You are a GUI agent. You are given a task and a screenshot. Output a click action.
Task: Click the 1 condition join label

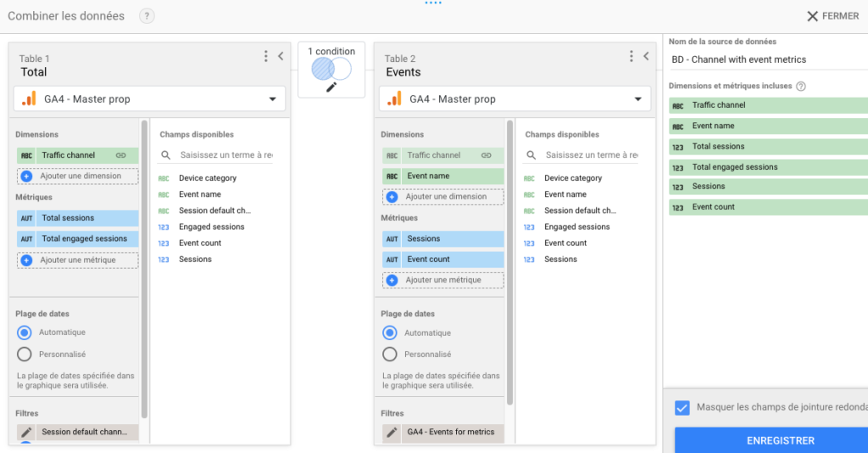click(331, 52)
